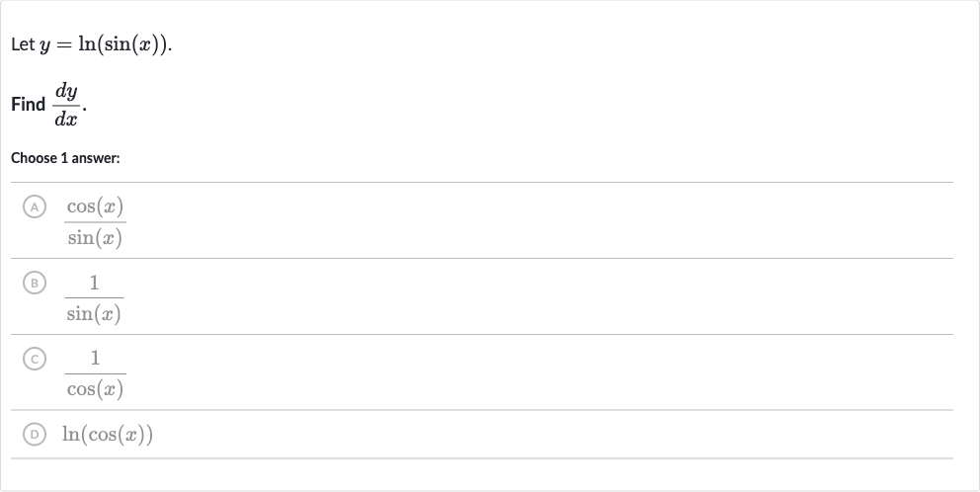
Task: Choose the radio circle labeled D
Action: [35, 434]
